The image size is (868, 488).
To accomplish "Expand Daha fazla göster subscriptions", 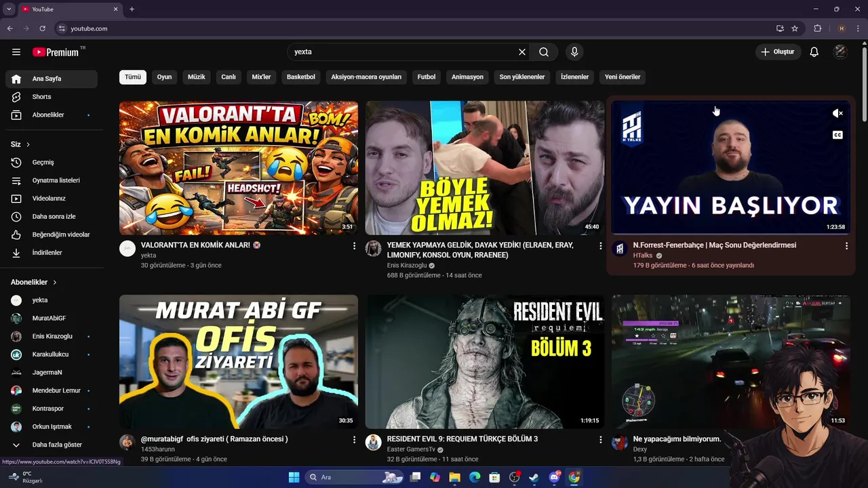I will tap(52, 445).
